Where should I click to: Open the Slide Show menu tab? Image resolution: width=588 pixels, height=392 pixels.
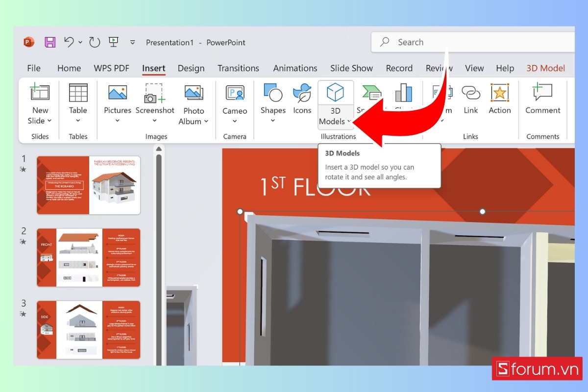(x=351, y=68)
